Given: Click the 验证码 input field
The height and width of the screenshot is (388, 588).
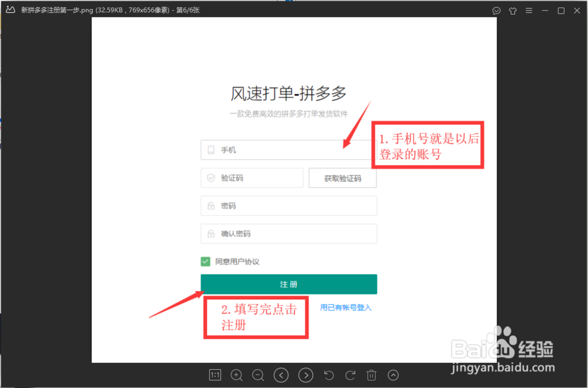Looking at the screenshot, I should click(x=252, y=178).
